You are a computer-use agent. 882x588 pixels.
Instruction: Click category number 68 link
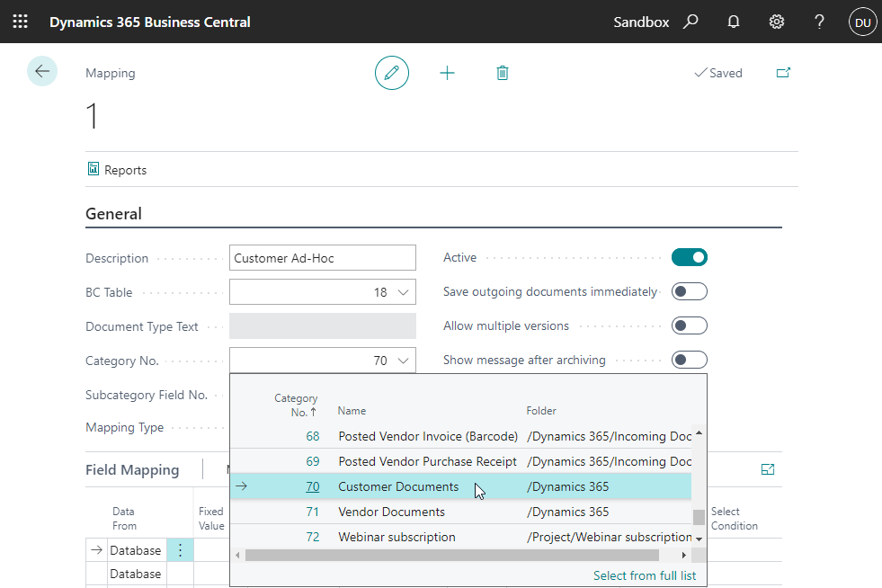312,436
